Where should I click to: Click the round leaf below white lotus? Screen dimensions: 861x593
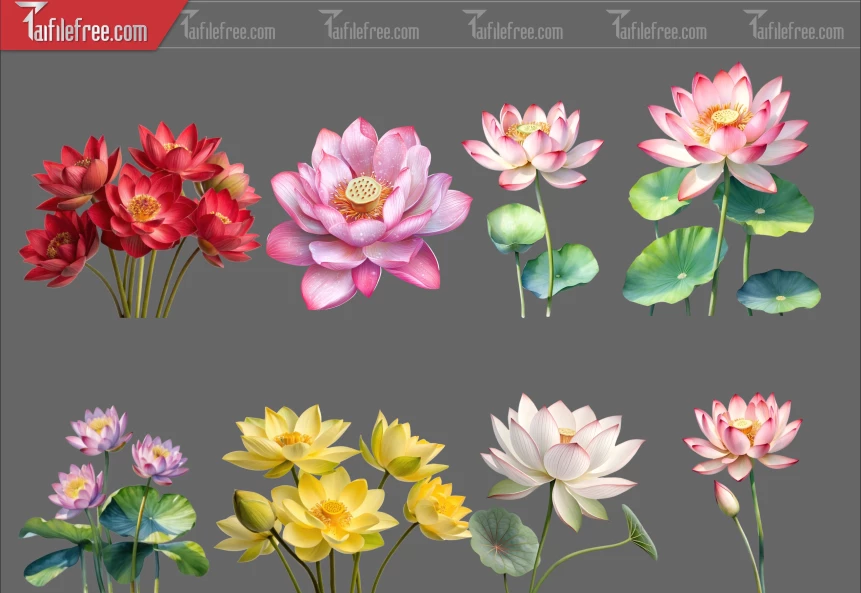[x=503, y=541]
